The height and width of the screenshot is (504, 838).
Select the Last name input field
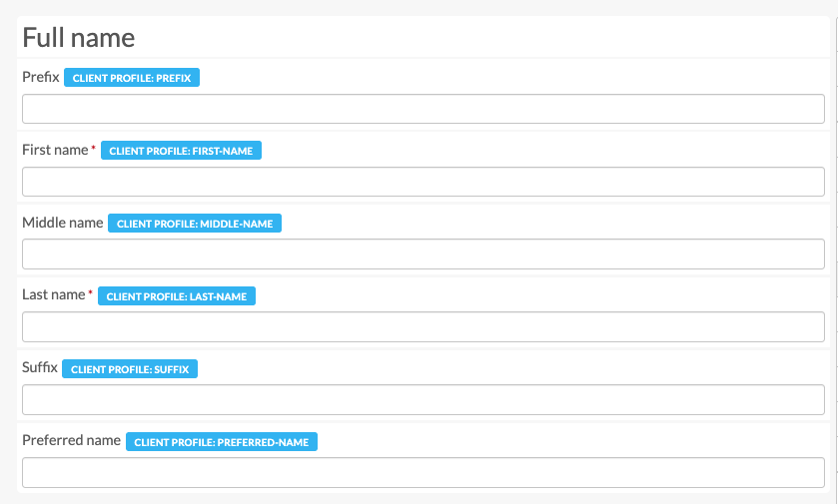422,327
